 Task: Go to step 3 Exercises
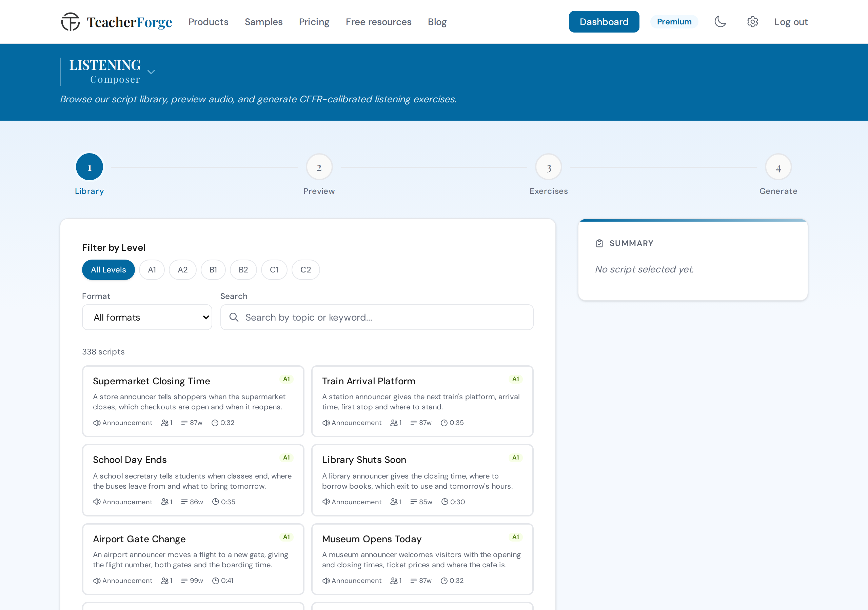(x=549, y=167)
